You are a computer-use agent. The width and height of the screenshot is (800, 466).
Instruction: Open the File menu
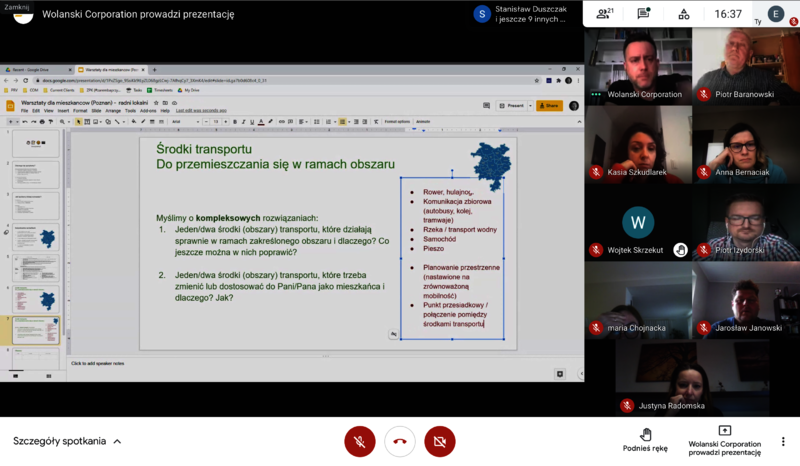pos(24,110)
